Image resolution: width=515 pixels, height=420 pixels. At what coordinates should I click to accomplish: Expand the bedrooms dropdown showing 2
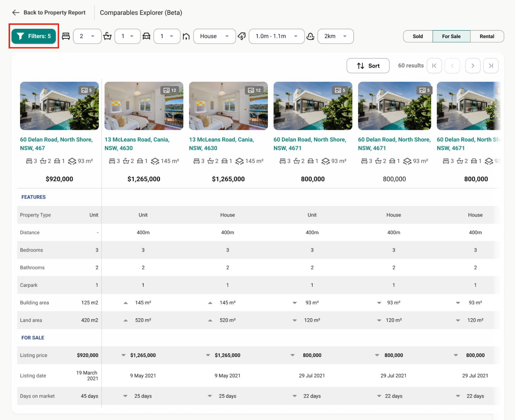(x=87, y=36)
